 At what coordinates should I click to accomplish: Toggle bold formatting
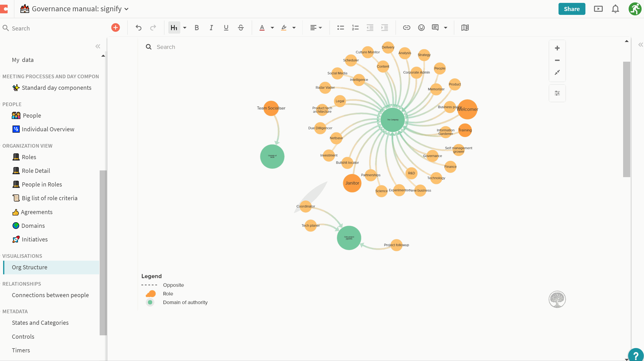197,27
